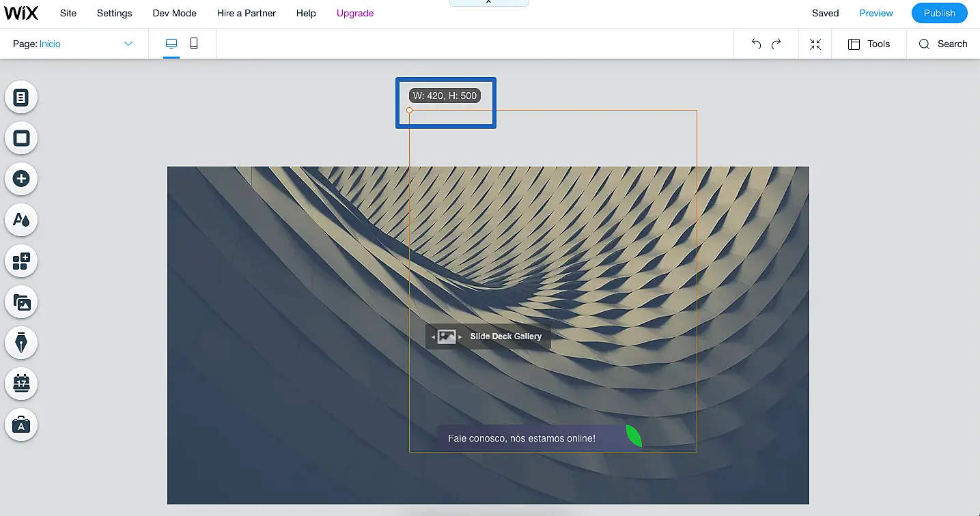
Task: Open the Blog pen icon
Action: (21, 343)
